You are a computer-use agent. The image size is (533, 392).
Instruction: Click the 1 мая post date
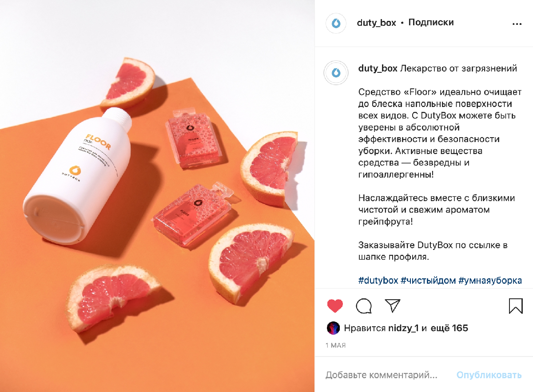335,345
